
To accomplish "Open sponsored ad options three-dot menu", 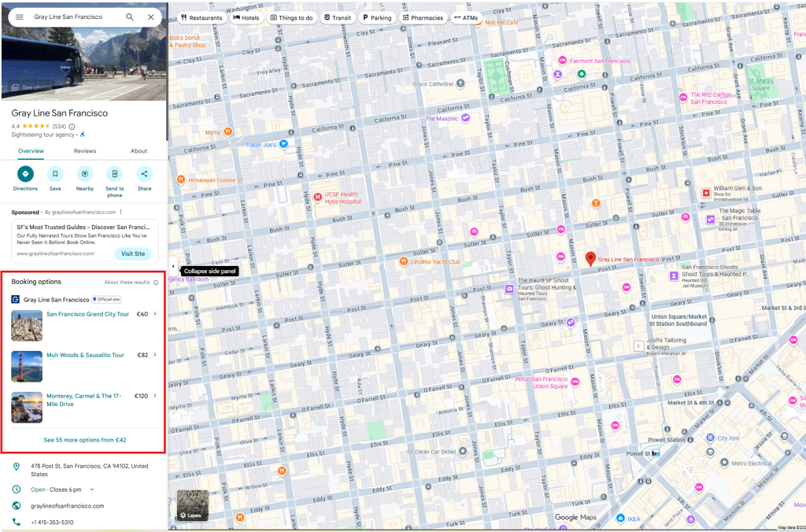I will pyautogui.click(x=121, y=212).
